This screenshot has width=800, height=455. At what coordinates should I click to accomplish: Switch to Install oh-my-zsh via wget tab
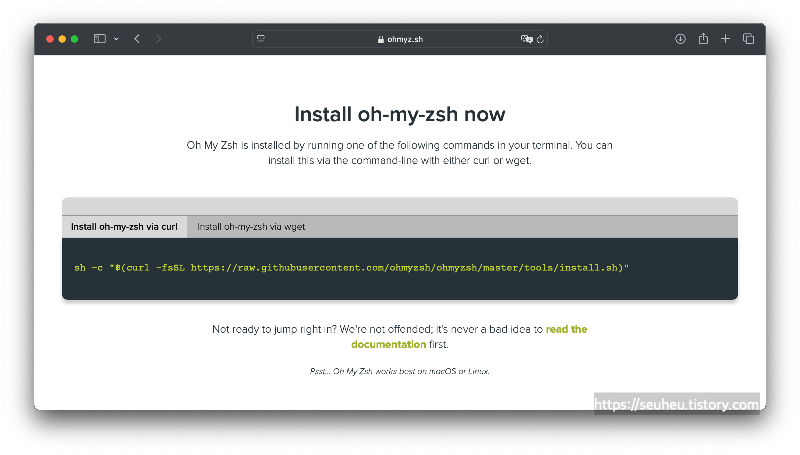[x=251, y=227]
